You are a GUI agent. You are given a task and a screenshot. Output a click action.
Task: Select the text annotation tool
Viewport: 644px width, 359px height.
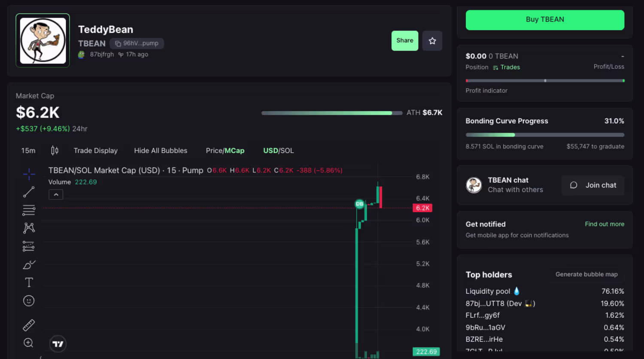29,282
